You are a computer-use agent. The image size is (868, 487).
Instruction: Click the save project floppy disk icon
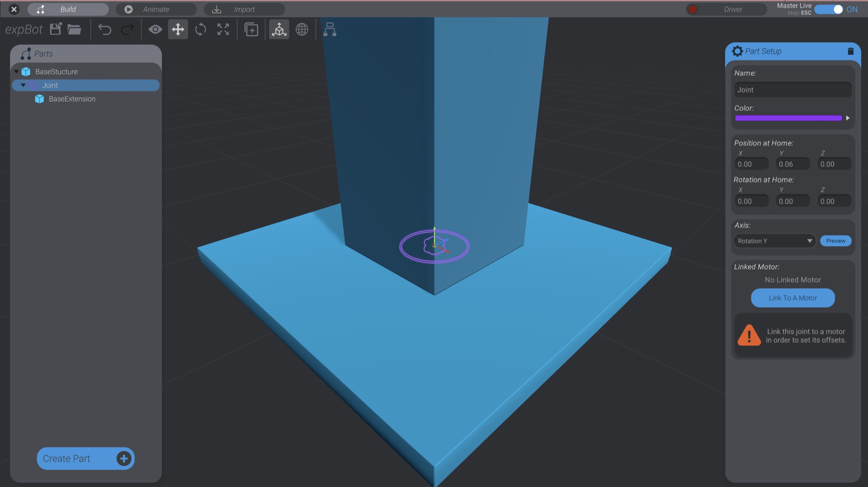click(56, 29)
